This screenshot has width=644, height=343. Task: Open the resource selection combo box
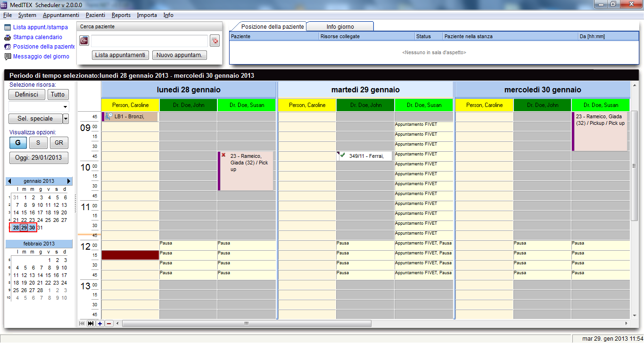pos(39,106)
